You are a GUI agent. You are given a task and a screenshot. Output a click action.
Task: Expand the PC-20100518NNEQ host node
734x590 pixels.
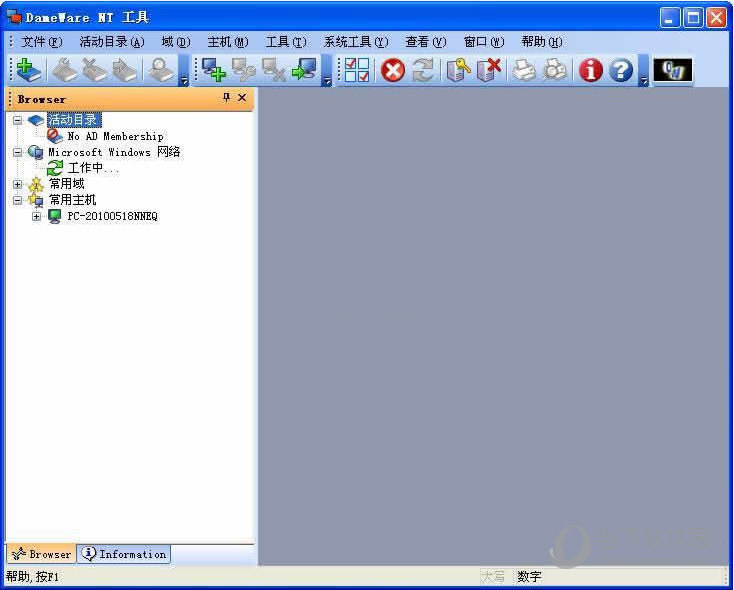pyautogui.click(x=36, y=216)
